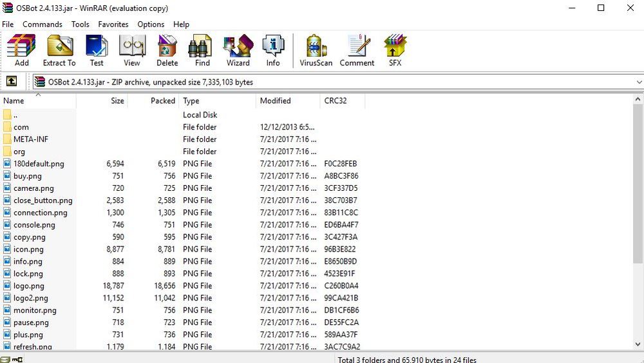Sort files by Name column header
This screenshot has width=644, height=363.
[37, 101]
